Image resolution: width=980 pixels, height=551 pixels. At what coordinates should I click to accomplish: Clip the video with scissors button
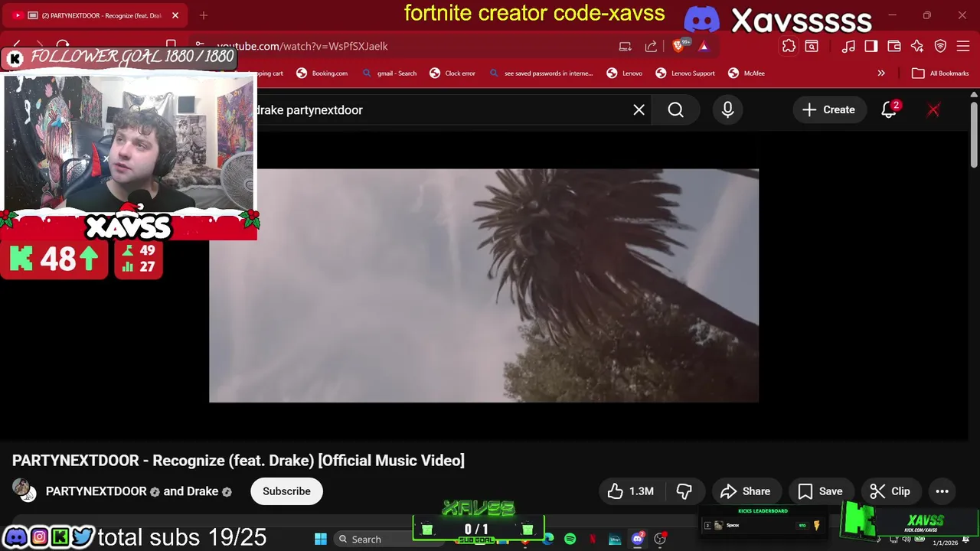890,491
